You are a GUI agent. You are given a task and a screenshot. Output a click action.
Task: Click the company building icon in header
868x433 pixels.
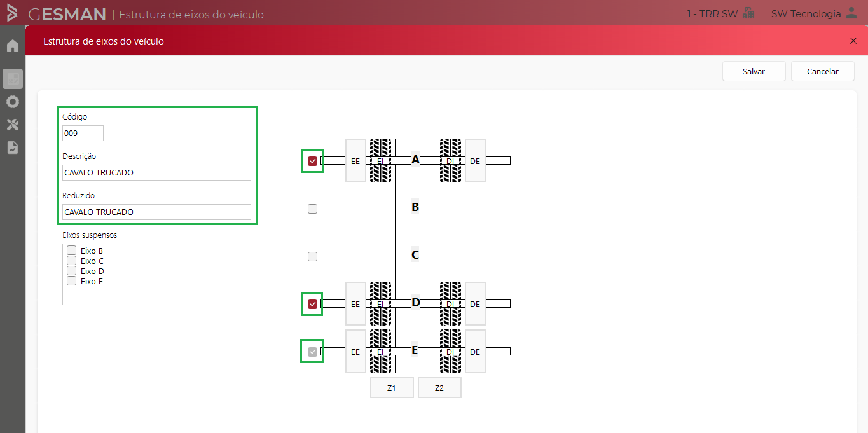tap(748, 13)
